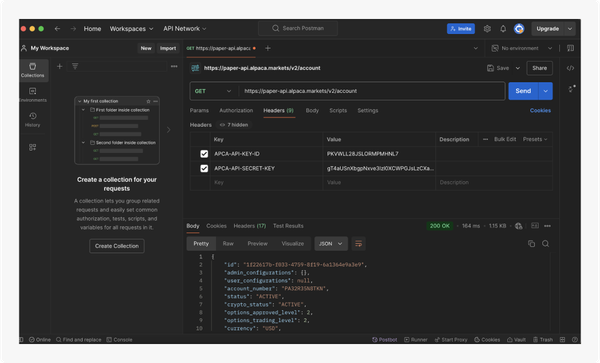Click the New button
The image size is (600, 363).
146,48
